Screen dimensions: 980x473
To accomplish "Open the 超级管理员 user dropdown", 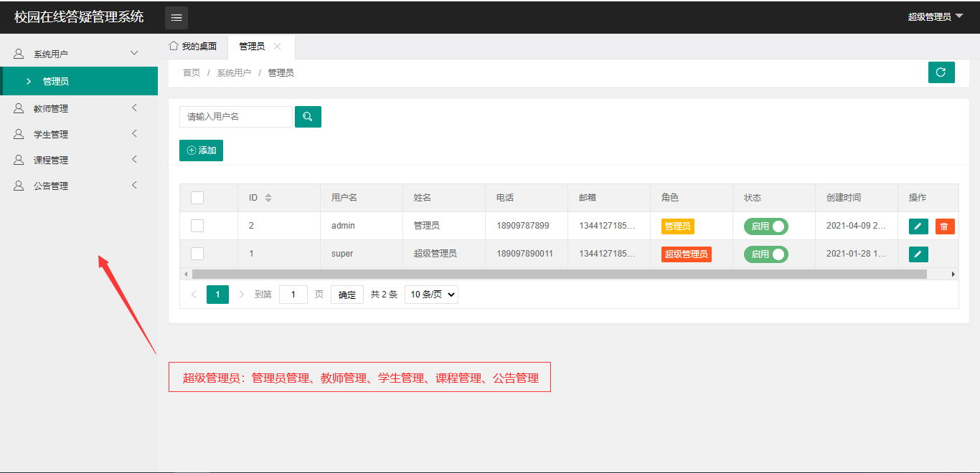I will (935, 16).
